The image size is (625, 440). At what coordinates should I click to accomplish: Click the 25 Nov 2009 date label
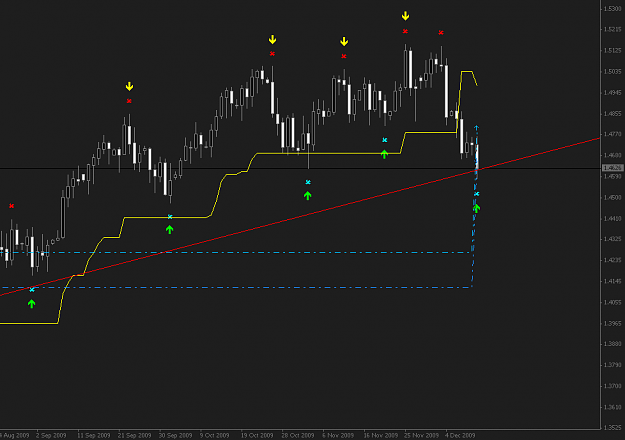[421, 435]
